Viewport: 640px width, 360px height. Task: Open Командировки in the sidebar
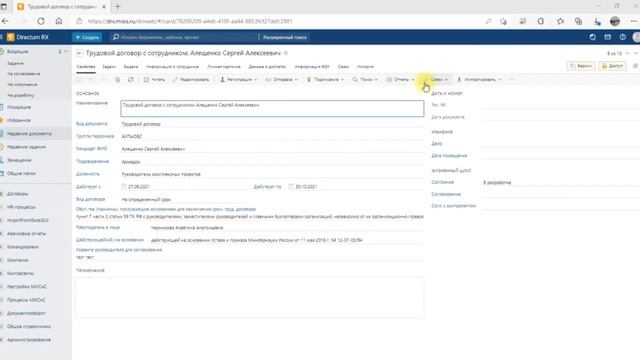point(22,247)
